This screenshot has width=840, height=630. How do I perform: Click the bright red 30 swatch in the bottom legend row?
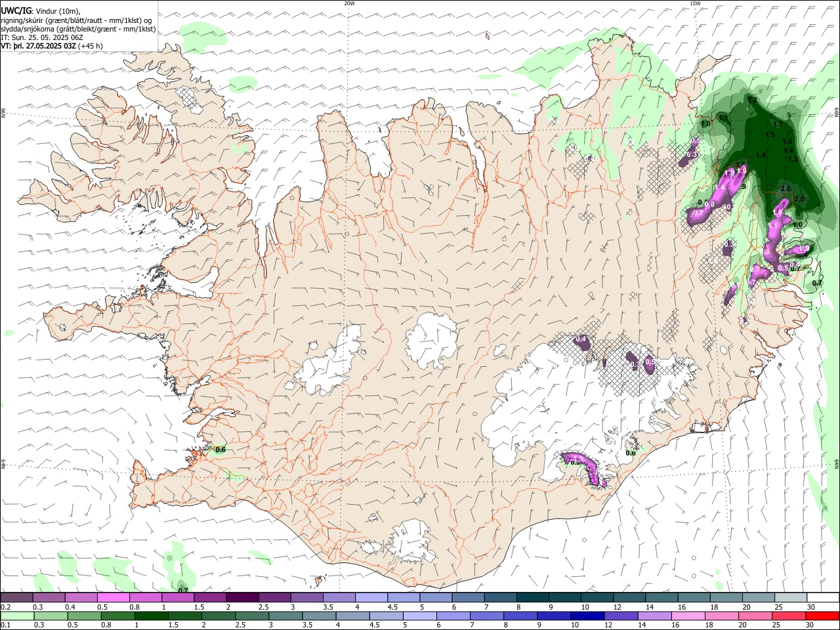click(x=823, y=616)
